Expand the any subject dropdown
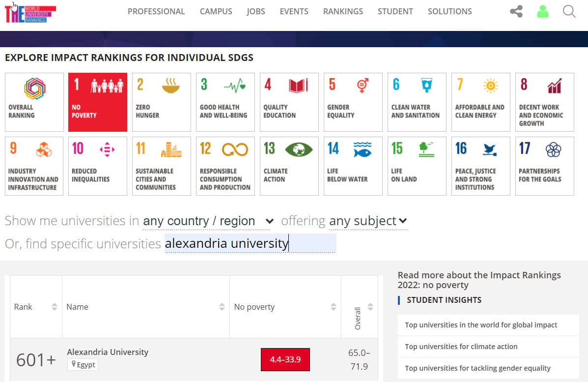This screenshot has width=588, height=382. 368,221
